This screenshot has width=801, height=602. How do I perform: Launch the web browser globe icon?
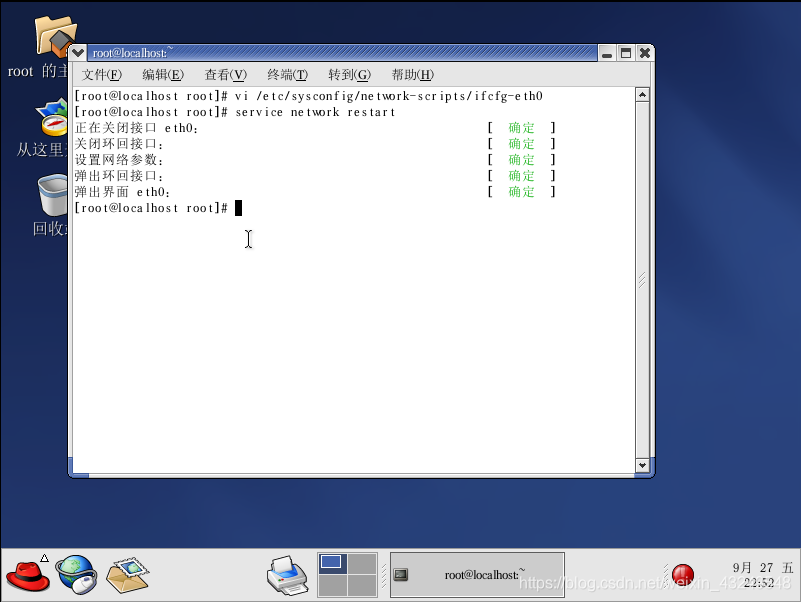point(77,574)
